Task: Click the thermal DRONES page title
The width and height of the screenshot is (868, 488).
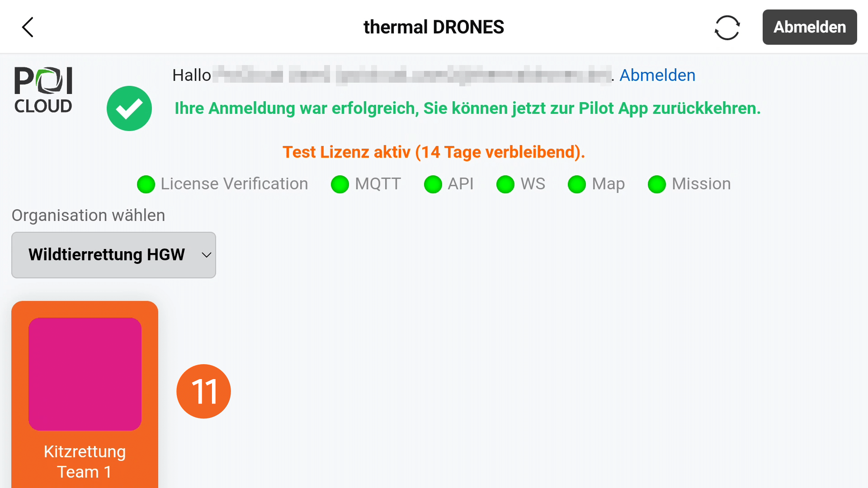Action: coord(434,27)
